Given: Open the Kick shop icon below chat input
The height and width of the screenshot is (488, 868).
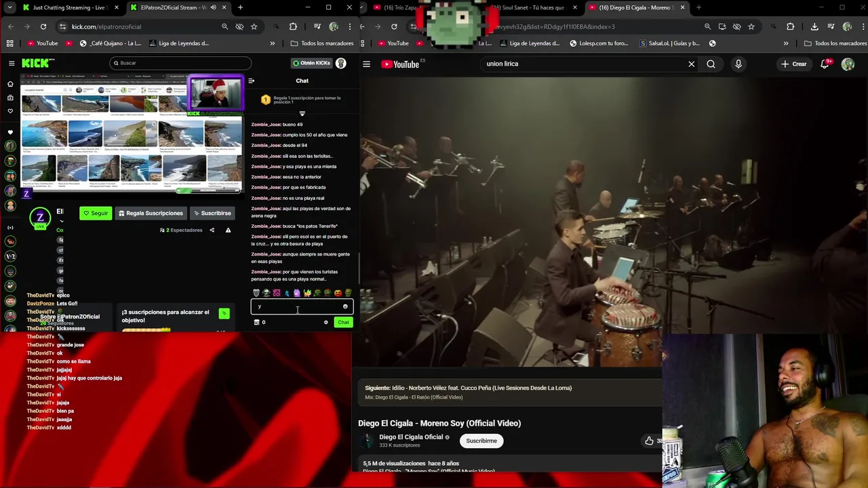Looking at the screenshot, I should (256, 322).
